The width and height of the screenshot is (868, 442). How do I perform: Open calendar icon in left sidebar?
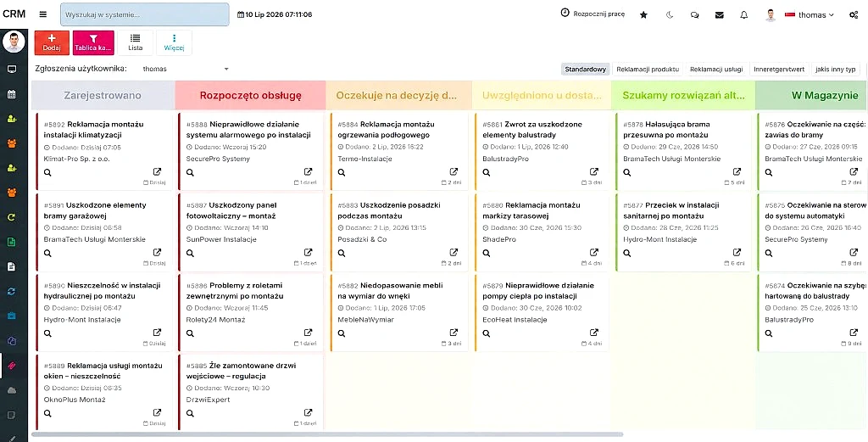click(12, 94)
